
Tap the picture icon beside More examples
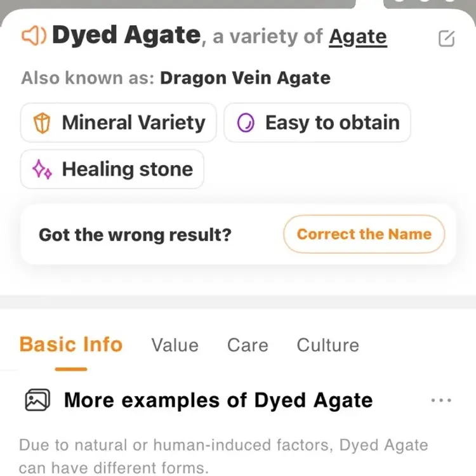coord(37,400)
